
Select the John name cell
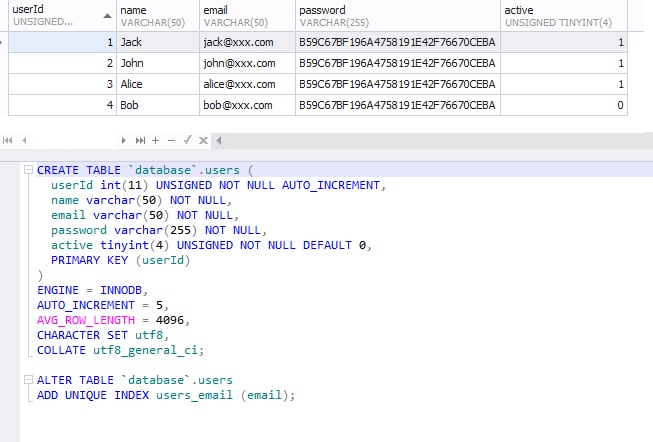pos(158,63)
